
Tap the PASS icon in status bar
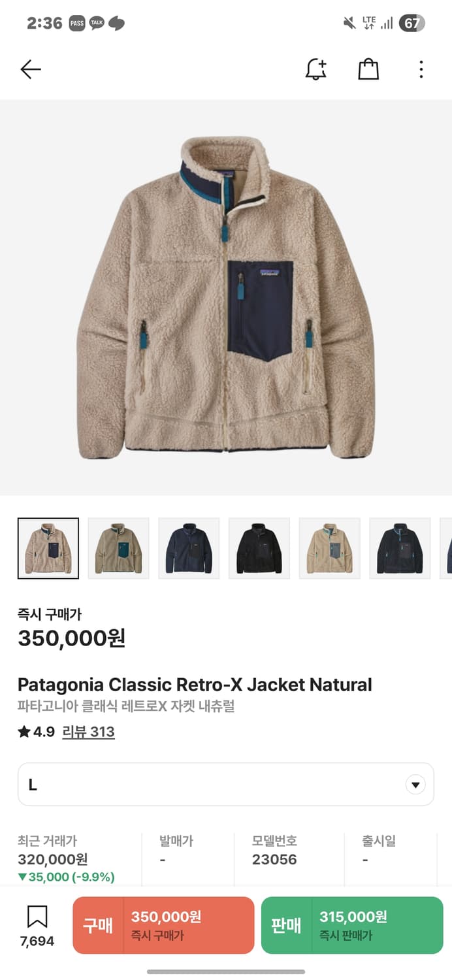[x=77, y=24]
